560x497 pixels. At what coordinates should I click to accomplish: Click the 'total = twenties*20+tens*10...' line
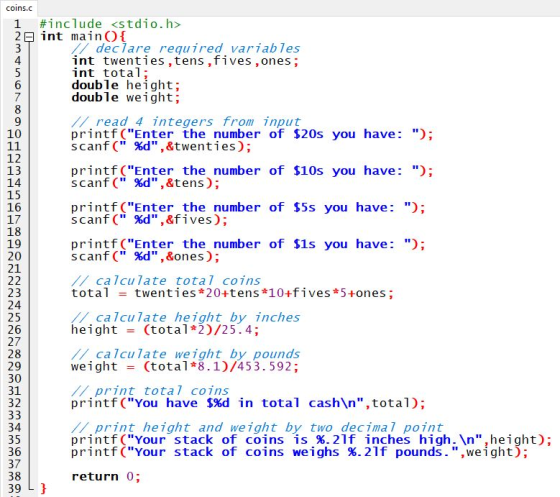pyautogui.click(x=232, y=293)
